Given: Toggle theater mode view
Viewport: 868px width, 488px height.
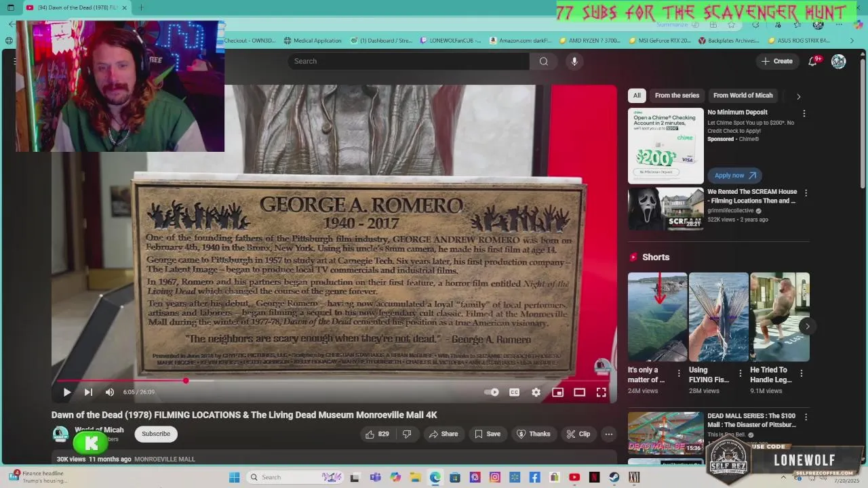Looking at the screenshot, I should pyautogui.click(x=579, y=392).
